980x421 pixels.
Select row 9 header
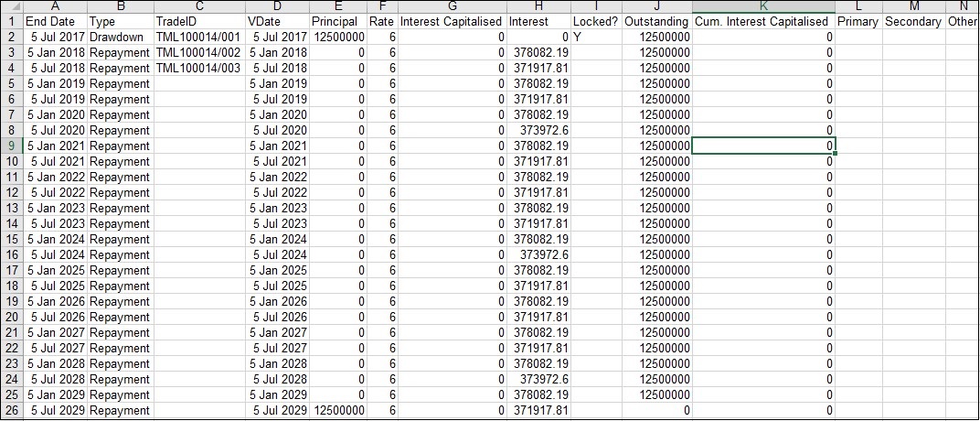click(x=11, y=146)
